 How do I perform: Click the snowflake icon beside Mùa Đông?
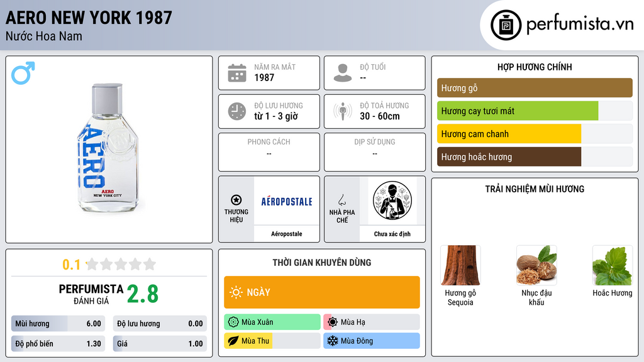tap(333, 341)
